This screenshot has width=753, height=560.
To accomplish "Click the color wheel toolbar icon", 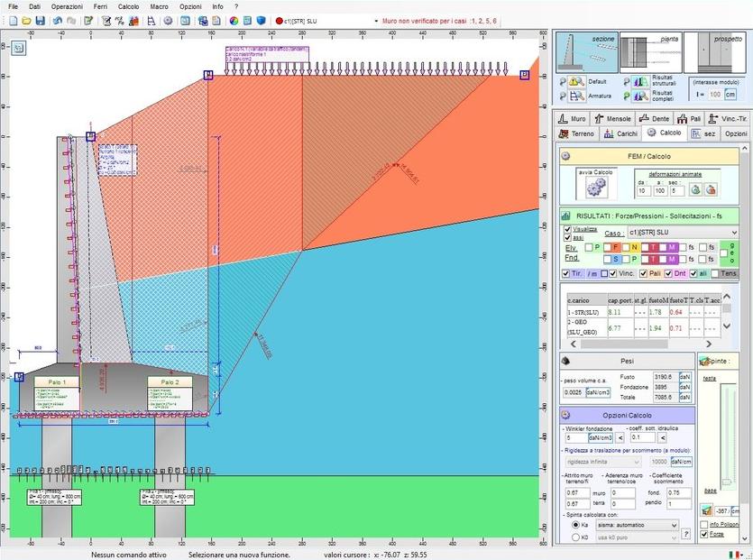I will pos(234,20).
